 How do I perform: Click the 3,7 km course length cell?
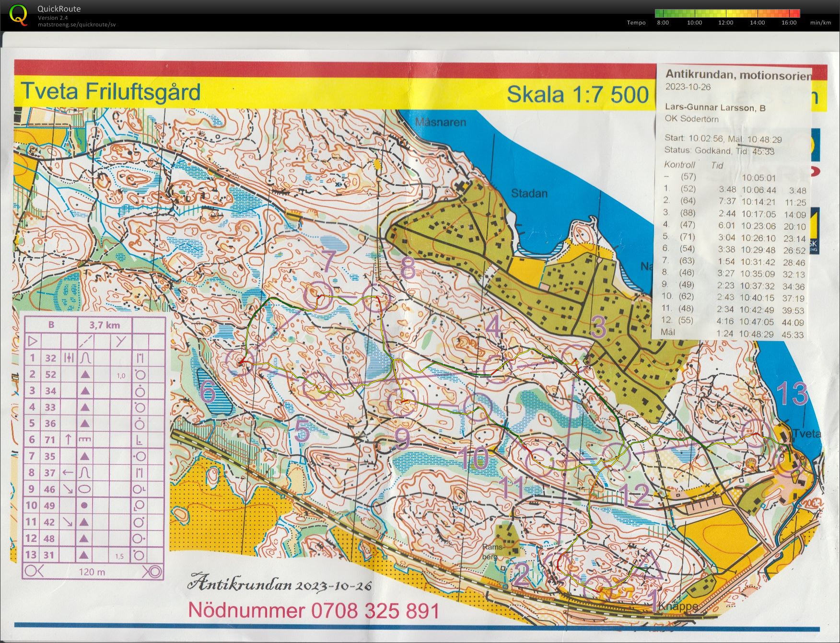[x=105, y=325]
